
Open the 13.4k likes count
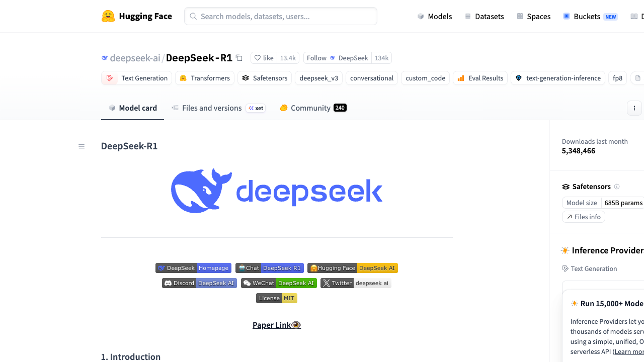coord(288,58)
